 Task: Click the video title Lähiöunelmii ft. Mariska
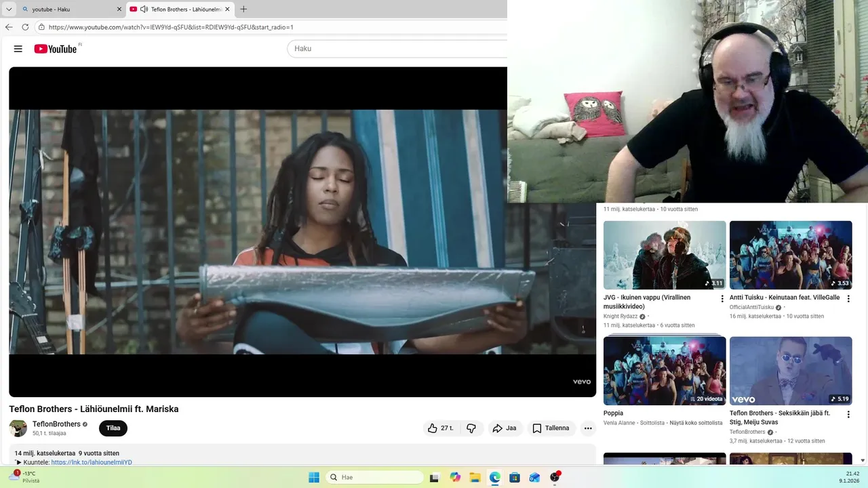click(x=94, y=409)
